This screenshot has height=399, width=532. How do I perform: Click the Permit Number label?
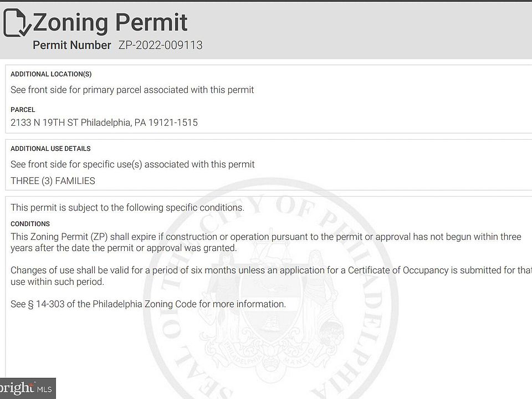tap(71, 45)
